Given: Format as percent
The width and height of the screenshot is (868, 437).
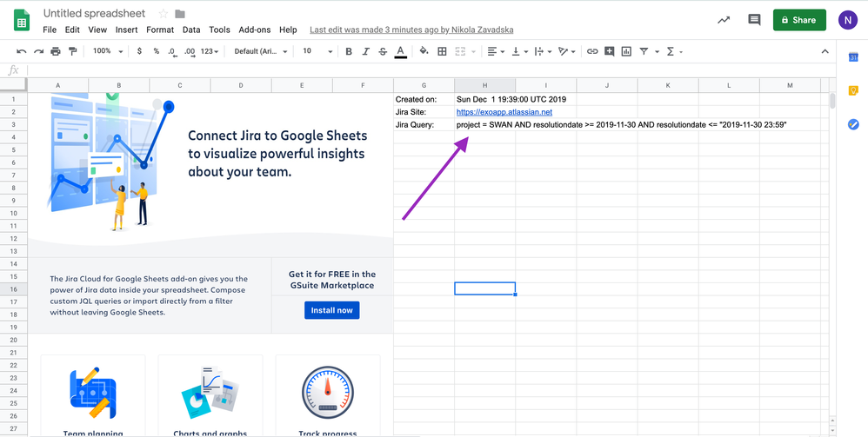Looking at the screenshot, I should click(x=156, y=51).
